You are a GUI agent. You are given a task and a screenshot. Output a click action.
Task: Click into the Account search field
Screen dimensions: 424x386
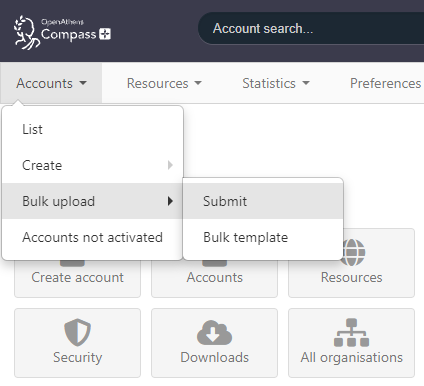311,29
